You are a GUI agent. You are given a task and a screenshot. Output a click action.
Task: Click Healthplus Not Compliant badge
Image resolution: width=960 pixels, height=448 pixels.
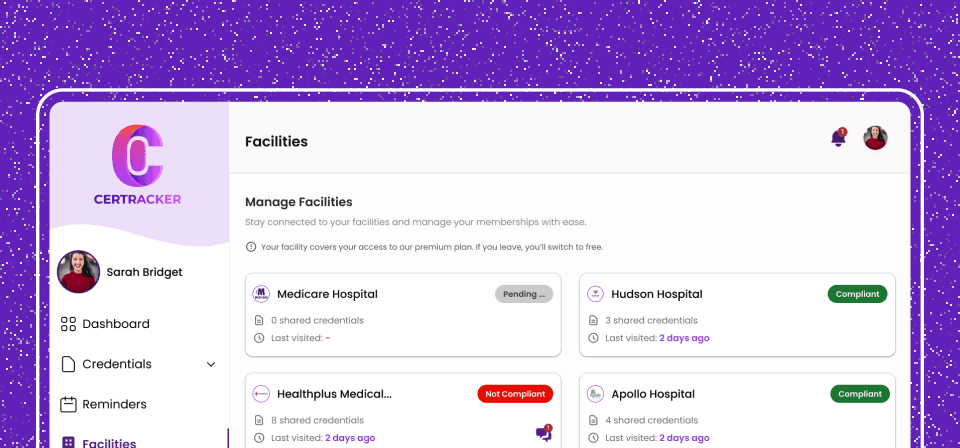click(x=515, y=394)
